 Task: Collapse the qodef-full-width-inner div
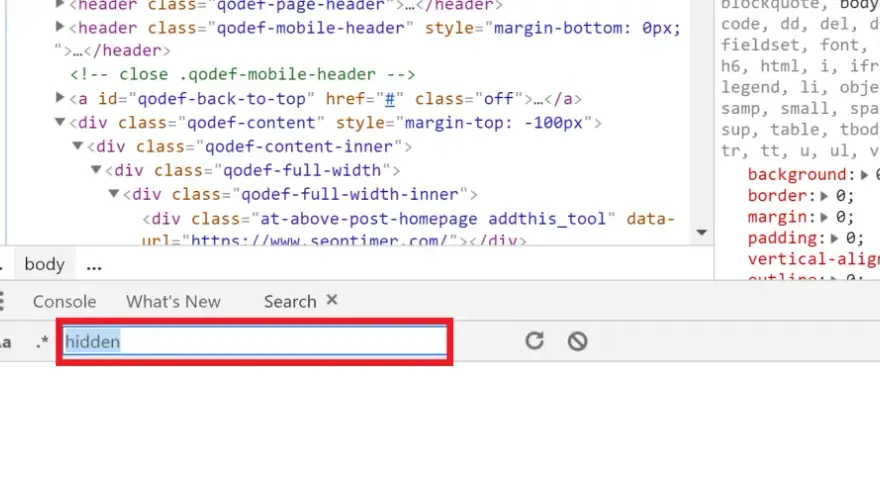(x=113, y=194)
